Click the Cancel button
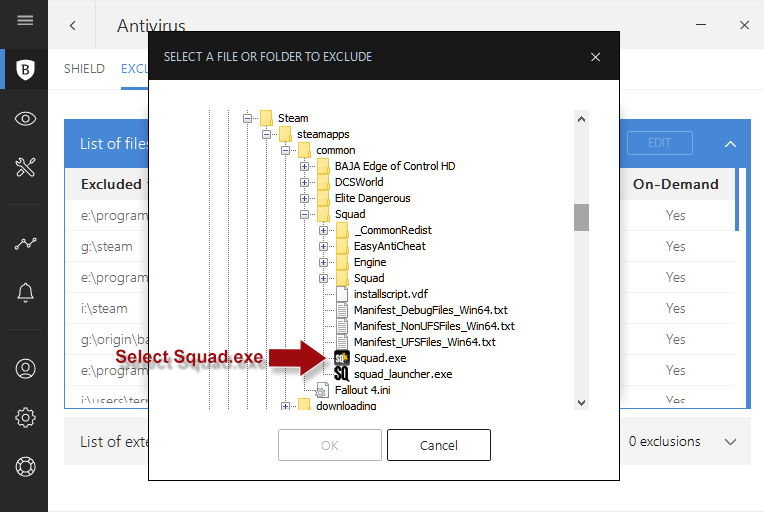 pos(439,445)
